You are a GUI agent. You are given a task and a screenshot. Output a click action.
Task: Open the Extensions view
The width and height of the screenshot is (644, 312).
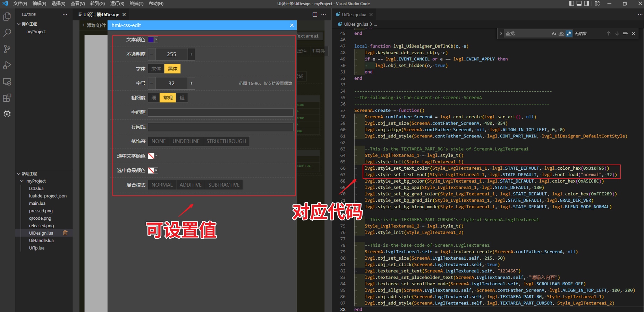[x=7, y=98]
